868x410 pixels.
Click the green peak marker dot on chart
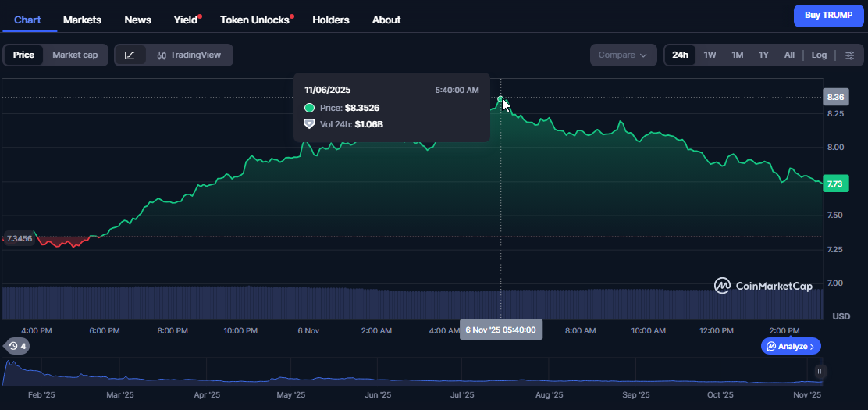[x=500, y=99]
